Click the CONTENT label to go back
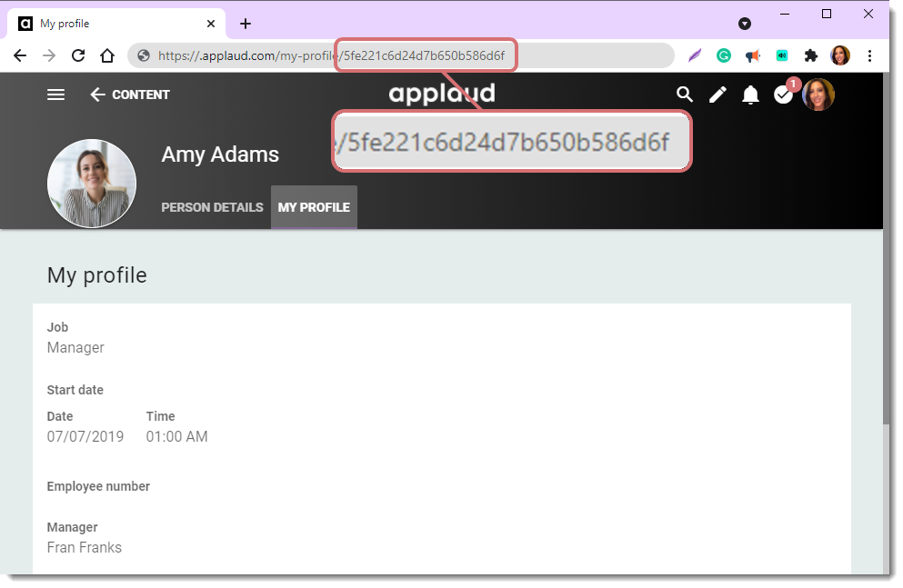 [x=142, y=95]
